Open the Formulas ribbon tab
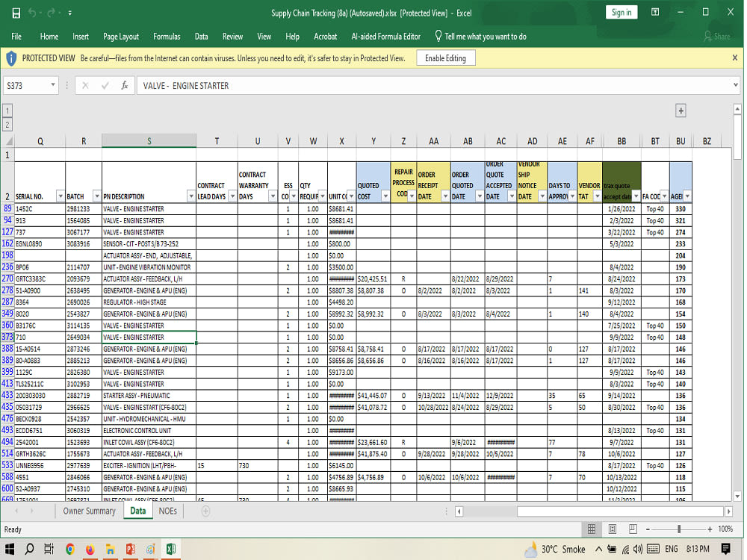Screen dimensions: 747x560 pos(167,36)
